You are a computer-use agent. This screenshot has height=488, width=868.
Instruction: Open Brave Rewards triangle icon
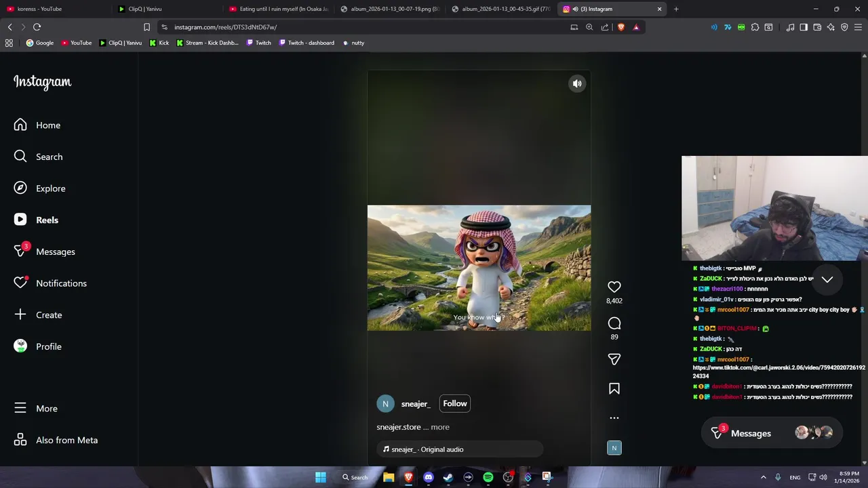tap(636, 27)
